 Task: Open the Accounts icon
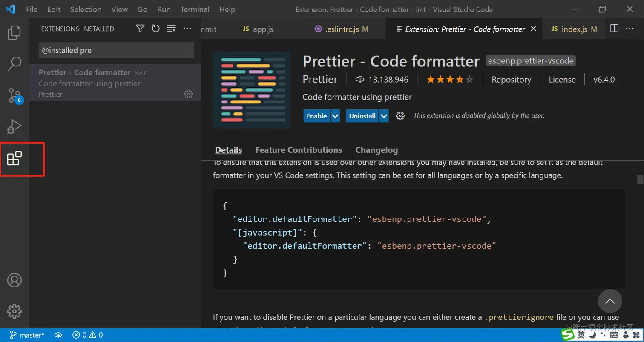(14, 280)
